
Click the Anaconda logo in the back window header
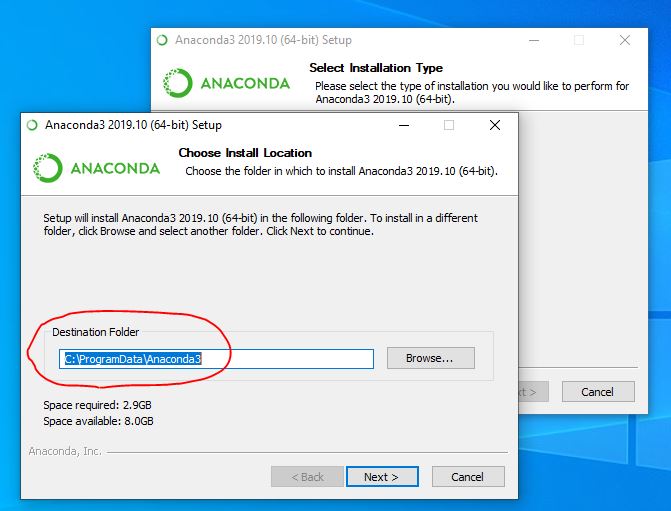coord(226,83)
